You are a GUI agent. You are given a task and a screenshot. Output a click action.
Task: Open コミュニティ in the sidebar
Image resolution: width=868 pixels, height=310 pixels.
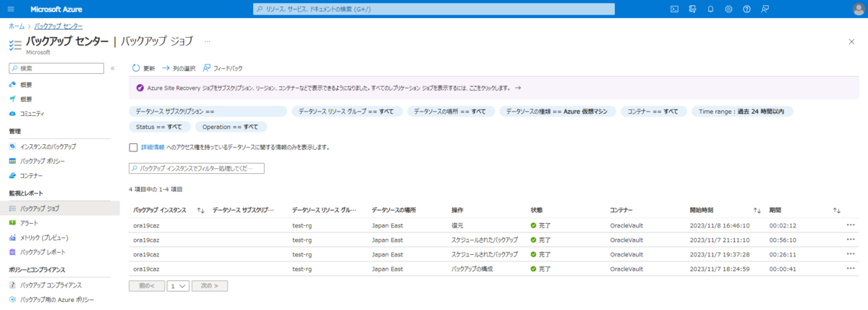click(33, 114)
